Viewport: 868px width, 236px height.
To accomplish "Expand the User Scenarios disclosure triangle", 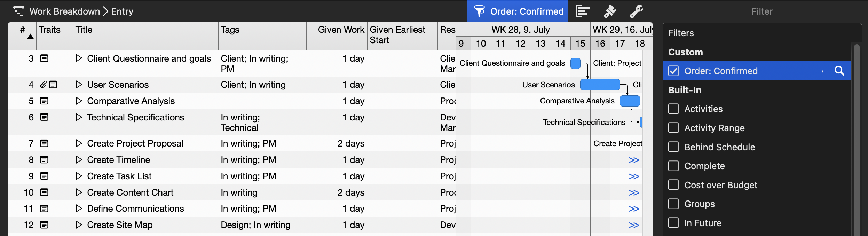I will tap(79, 85).
